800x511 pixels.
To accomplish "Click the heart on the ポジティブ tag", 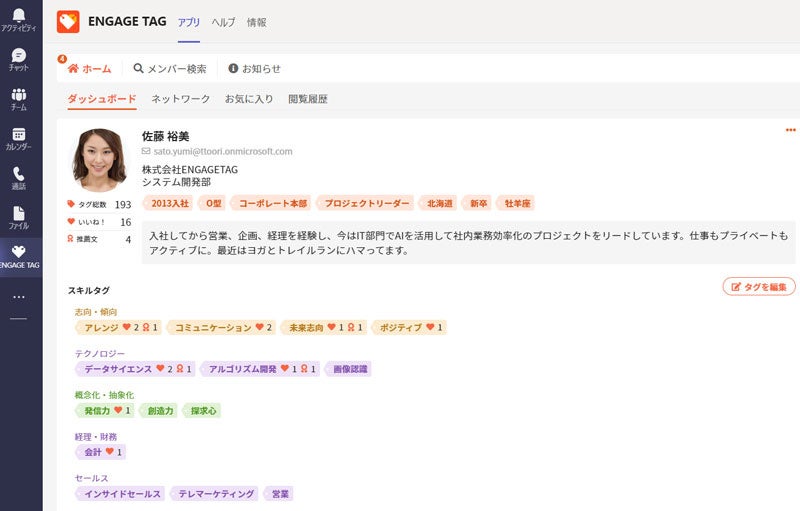I will (430, 327).
